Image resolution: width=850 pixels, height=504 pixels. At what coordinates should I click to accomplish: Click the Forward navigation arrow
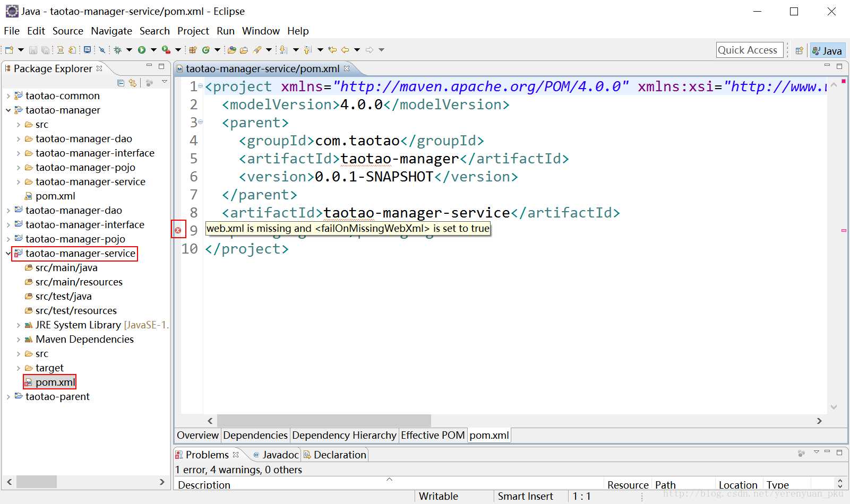coord(370,50)
